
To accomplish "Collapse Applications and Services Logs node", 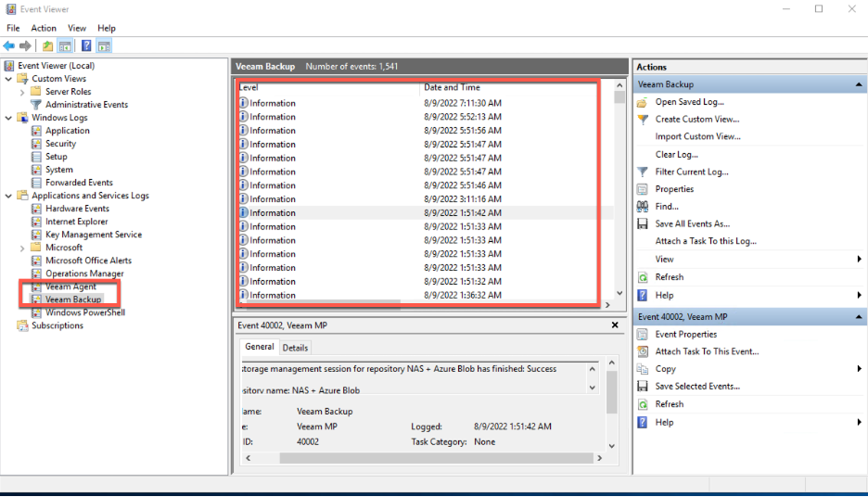I will click(x=9, y=196).
